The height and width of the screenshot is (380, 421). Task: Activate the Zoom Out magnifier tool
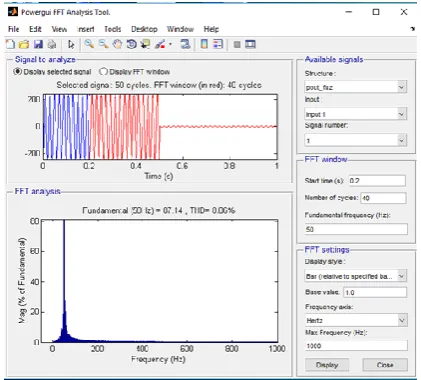(x=103, y=44)
